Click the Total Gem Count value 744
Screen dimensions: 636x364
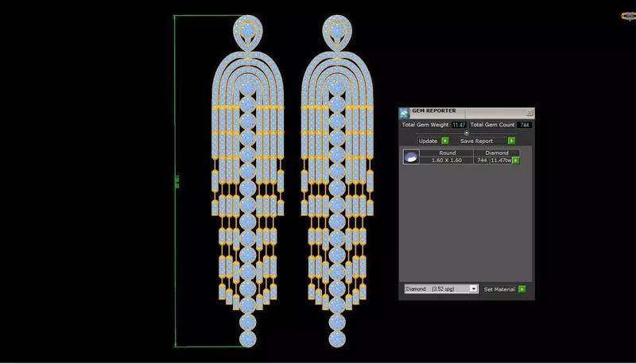(x=525, y=125)
